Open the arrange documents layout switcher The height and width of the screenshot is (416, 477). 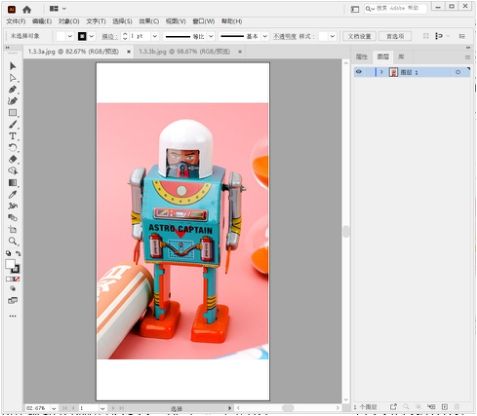58,9
